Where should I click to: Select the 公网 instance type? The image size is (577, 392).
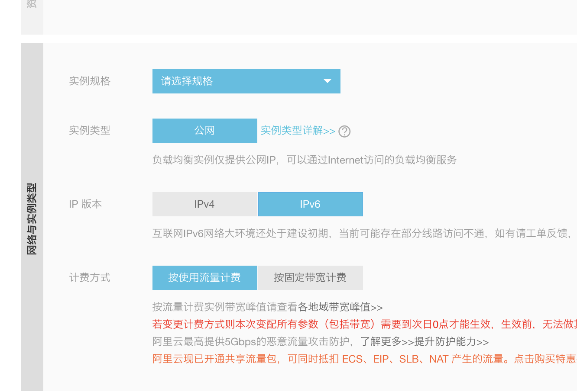pyautogui.click(x=204, y=131)
